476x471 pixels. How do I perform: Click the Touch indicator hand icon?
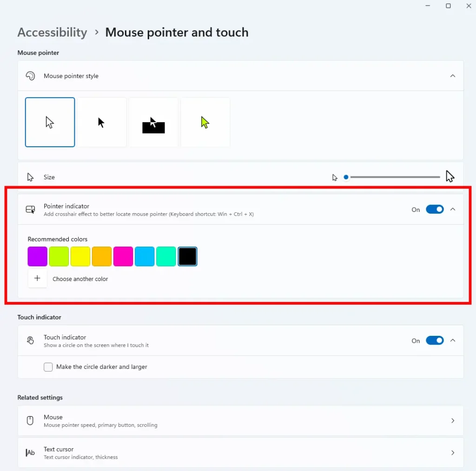click(30, 340)
